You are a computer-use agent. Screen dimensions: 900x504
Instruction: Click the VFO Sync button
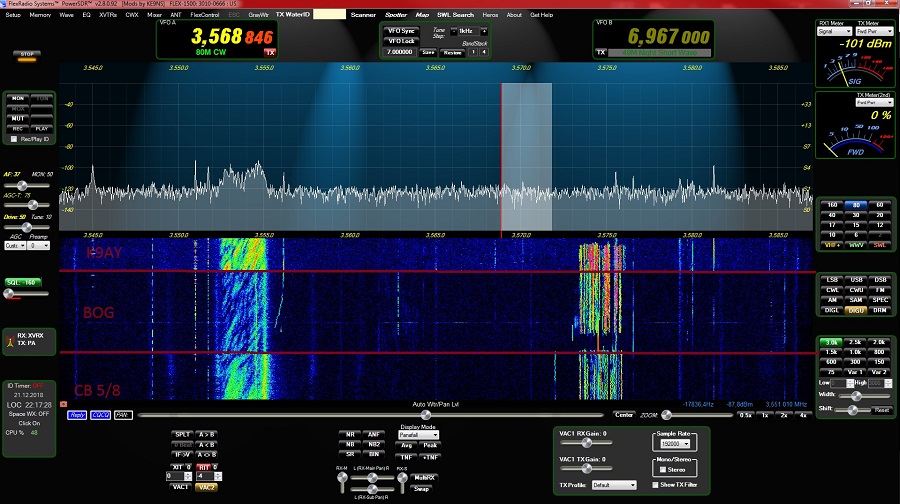pyautogui.click(x=400, y=30)
